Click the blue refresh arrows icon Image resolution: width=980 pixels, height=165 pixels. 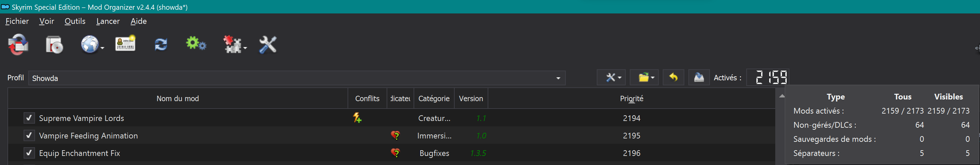pyautogui.click(x=161, y=45)
